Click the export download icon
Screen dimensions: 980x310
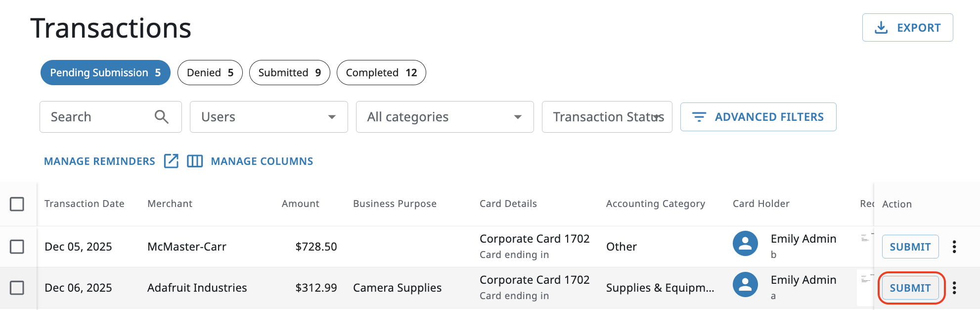pos(881,28)
